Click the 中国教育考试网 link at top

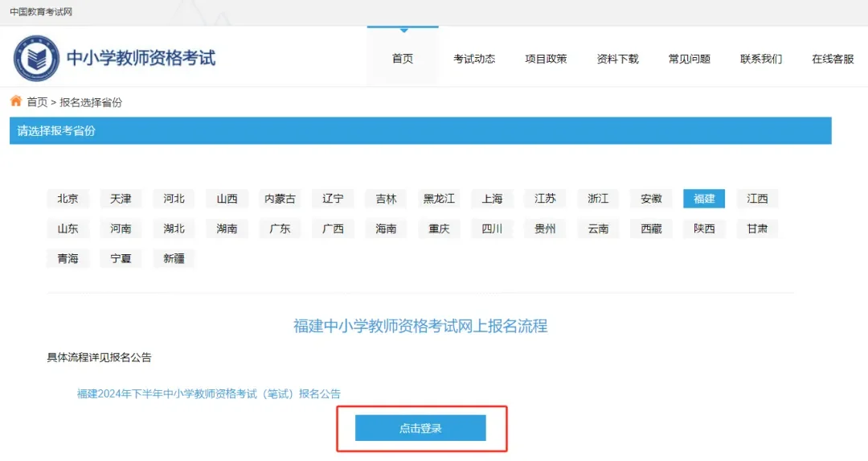[41, 11]
